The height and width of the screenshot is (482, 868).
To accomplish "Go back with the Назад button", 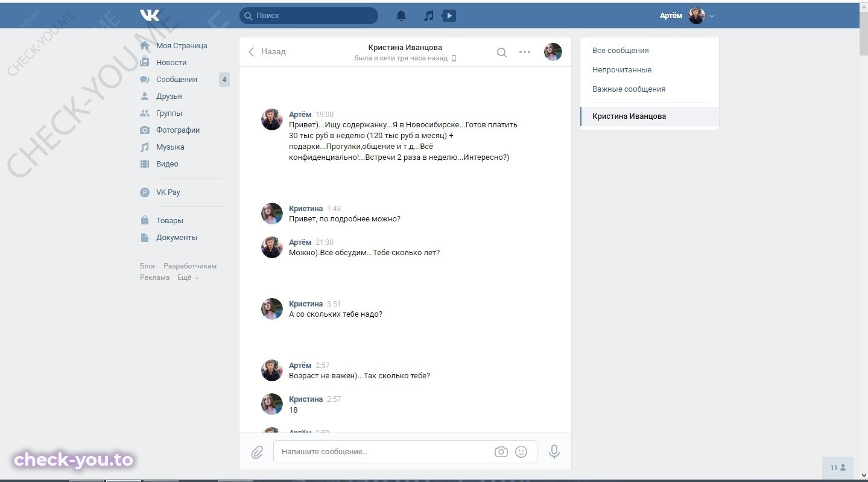I will click(267, 52).
